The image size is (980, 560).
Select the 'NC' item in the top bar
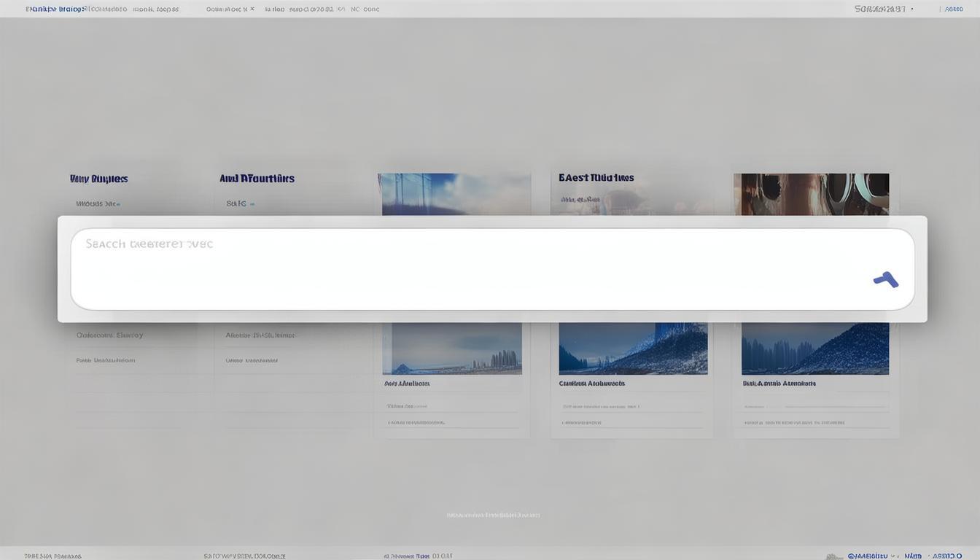point(356,9)
